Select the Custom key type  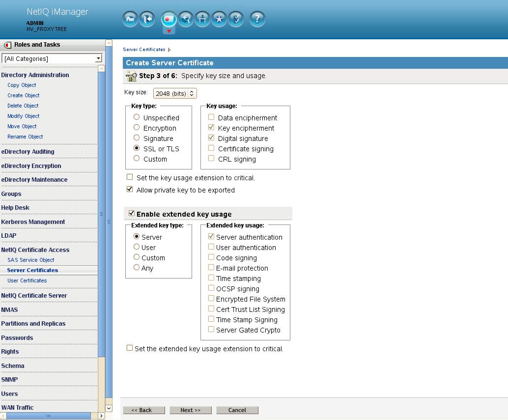(137, 158)
